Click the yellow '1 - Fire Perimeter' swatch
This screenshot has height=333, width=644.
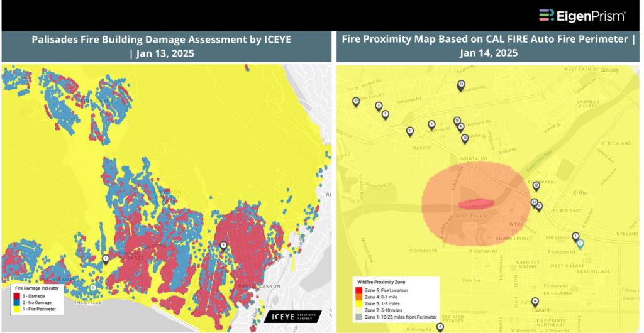(16, 308)
